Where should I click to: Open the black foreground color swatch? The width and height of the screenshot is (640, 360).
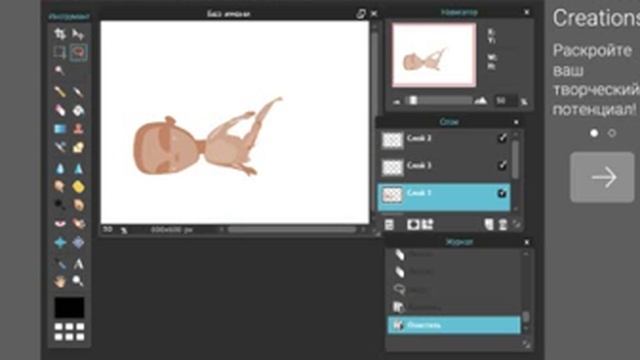69,307
